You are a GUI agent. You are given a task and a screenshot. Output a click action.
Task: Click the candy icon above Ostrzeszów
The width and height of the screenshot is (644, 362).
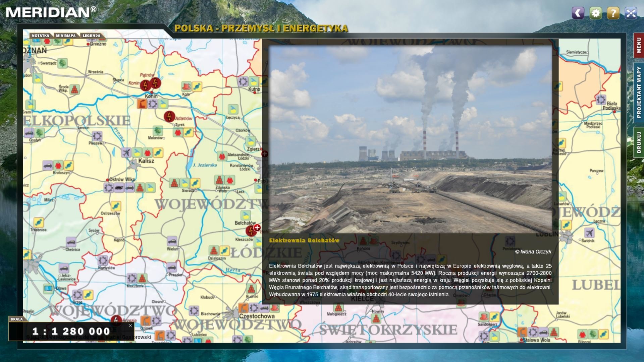(x=115, y=206)
